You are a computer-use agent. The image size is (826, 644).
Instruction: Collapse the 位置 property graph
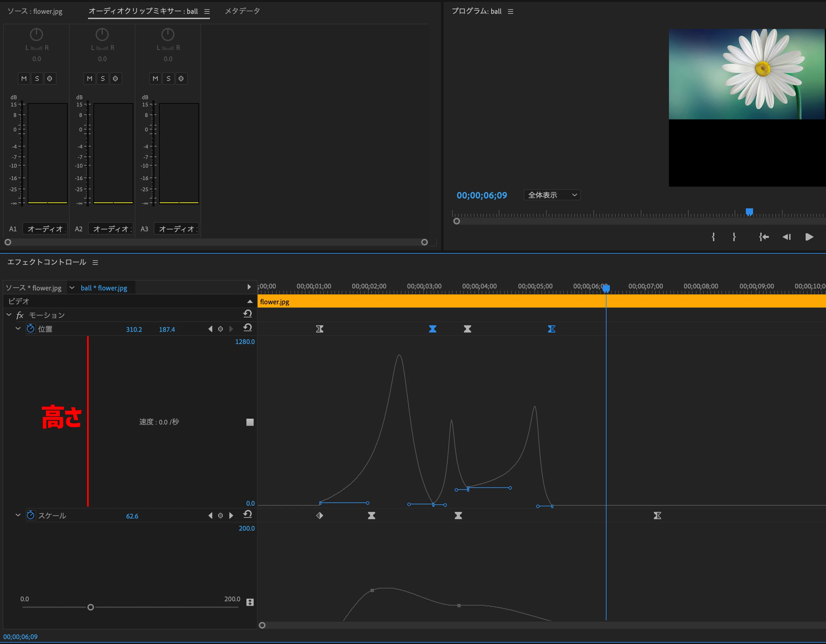[x=18, y=329]
